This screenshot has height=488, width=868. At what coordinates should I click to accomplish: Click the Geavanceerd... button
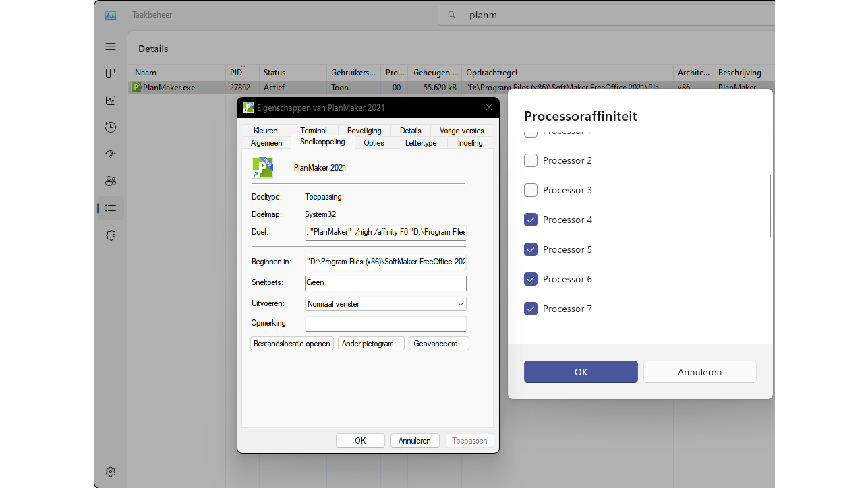[x=438, y=344]
